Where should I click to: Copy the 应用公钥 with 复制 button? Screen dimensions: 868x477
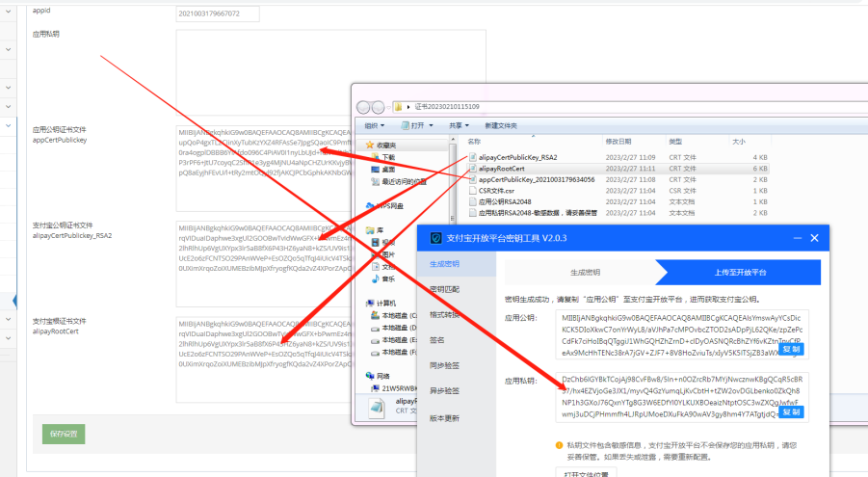[x=791, y=350]
